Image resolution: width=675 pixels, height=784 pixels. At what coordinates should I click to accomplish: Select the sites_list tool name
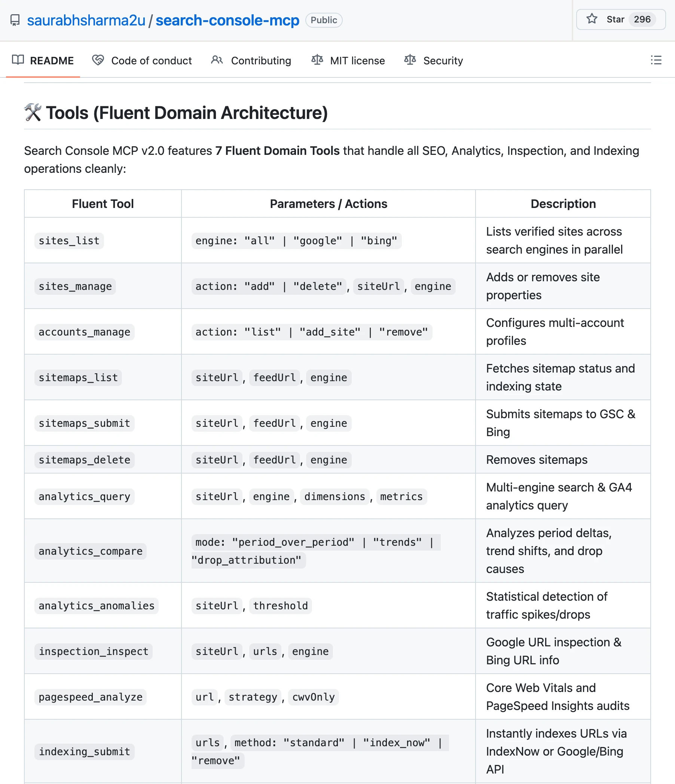(69, 241)
